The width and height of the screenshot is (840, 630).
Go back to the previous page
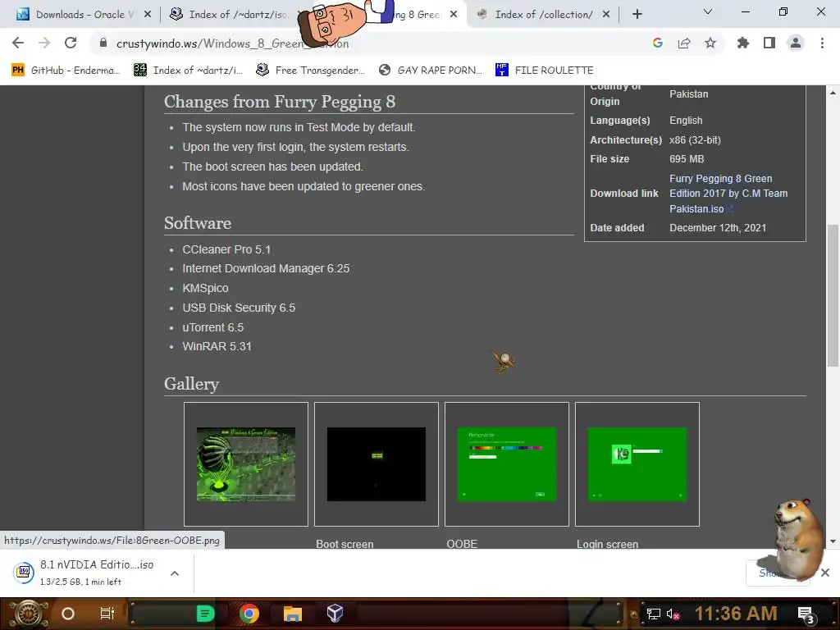[x=18, y=43]
